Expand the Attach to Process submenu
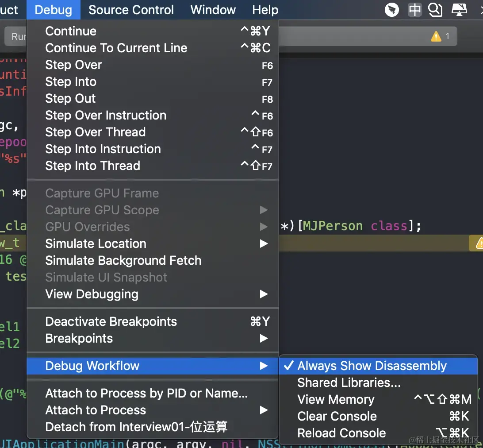The height and width of the screenshot is (448, 483). pos(153,410)
